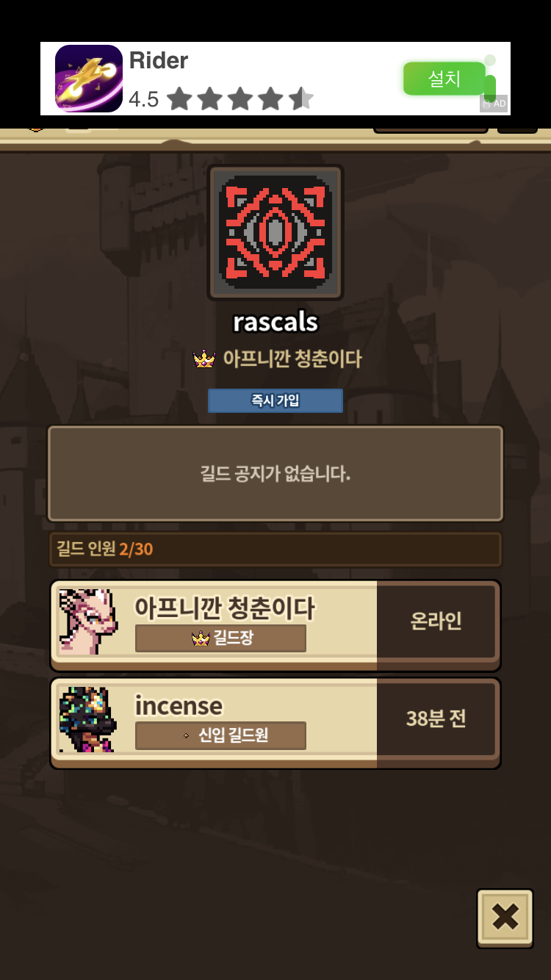The width and height of the screenshot is (551, 980).
Task: Click the 온라인 status panel
Action: pyautogui.click(x=436, y=621)
